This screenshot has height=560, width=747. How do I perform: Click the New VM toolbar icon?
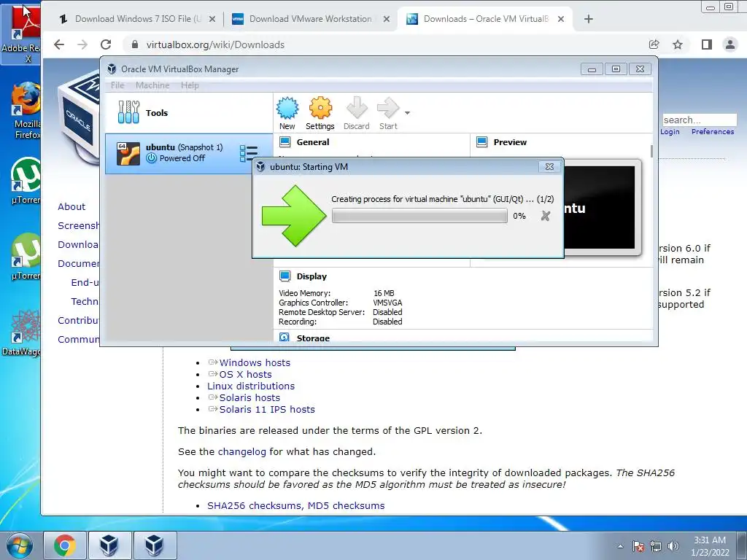tap(287, 113)
